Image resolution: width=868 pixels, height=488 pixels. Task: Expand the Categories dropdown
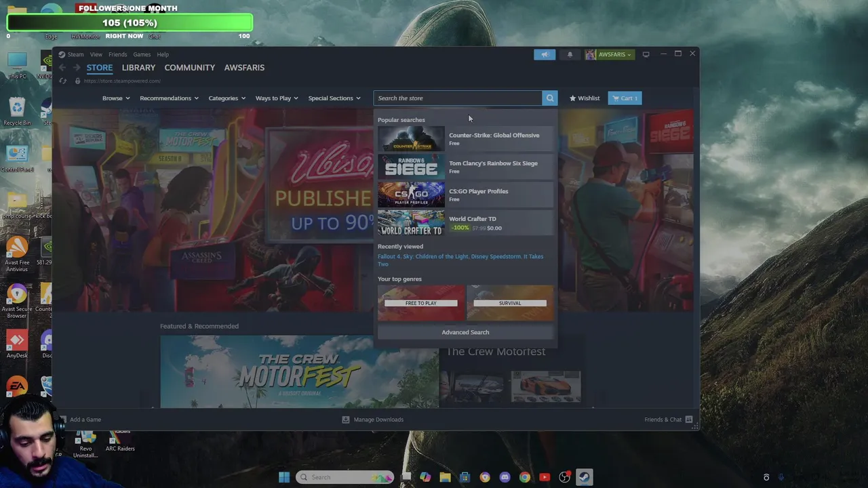pyautogui.click(x=227, y=98)
